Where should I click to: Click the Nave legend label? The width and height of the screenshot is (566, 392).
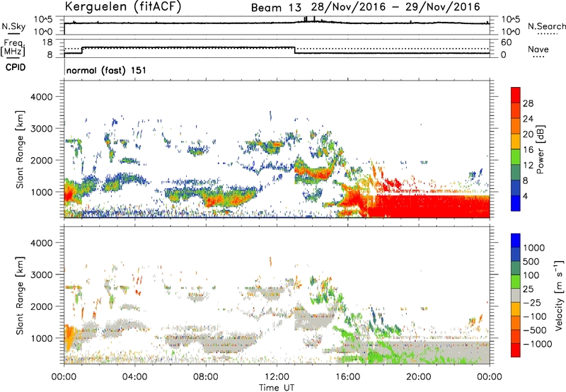coord(538,50)
